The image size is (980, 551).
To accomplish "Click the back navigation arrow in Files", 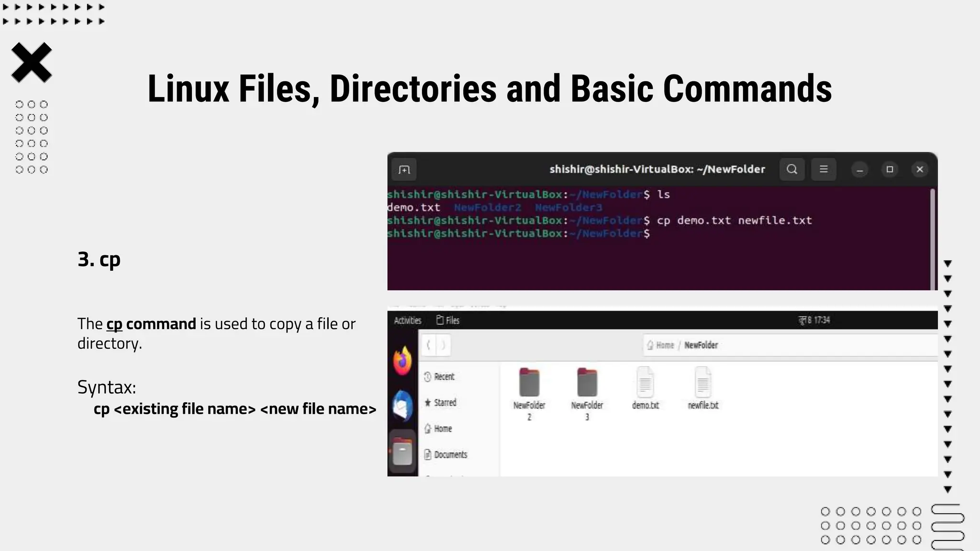I will tap(429, 345).
